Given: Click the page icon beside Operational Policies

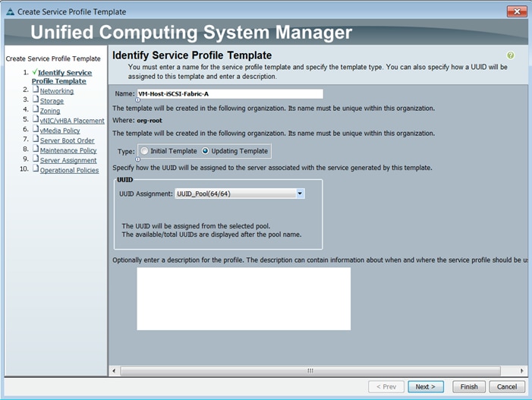Looking at the screenshot, I should click(36, 169).
